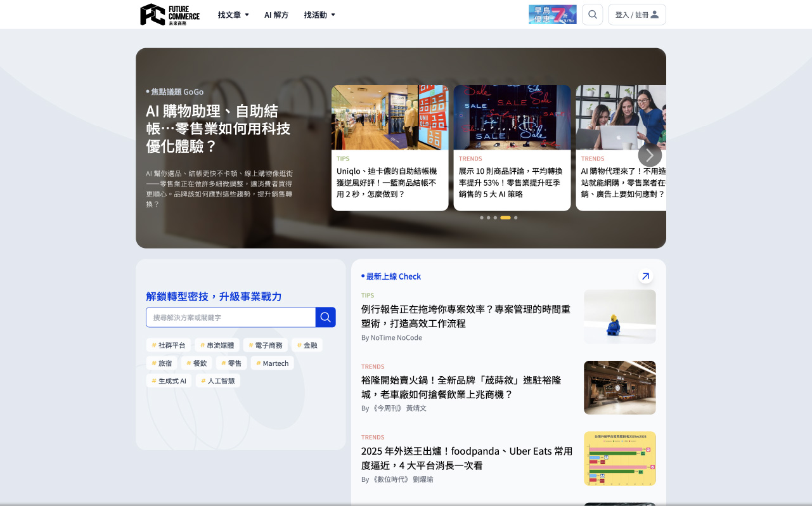The image size is (812, 506).
Task: Expand the 找文章 dropdown menu
Action: (x=233, y=15)
